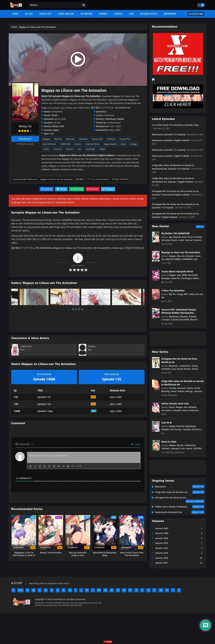Open the GENRES menu item
Image resolution: width=215 pixels, height=644 pixels.
tap(103, 14)
